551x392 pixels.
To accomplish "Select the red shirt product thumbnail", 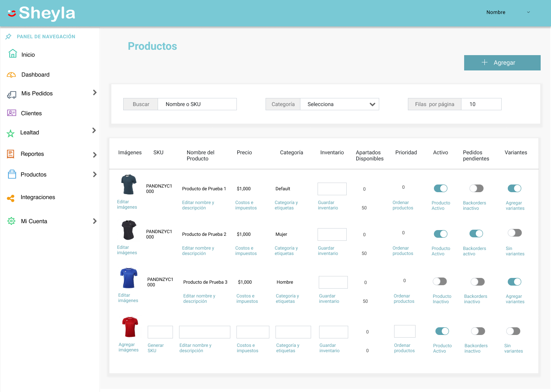I will coord(130,327).
